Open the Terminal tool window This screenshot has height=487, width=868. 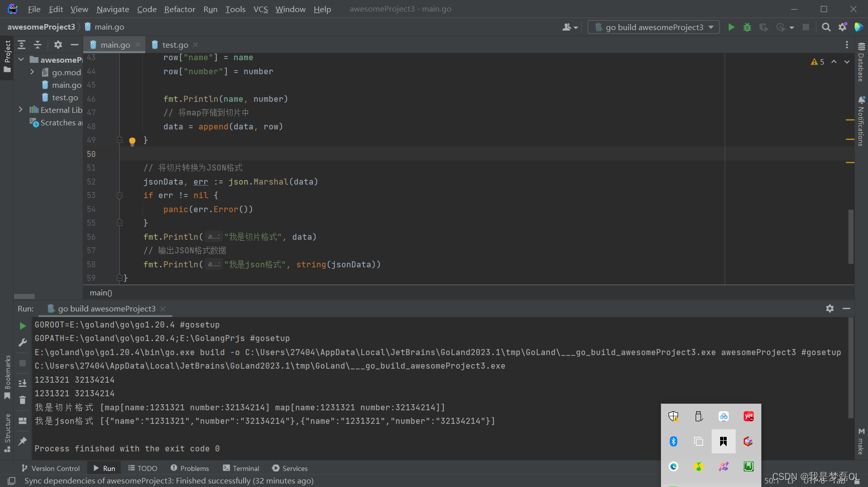click(241, 468)
